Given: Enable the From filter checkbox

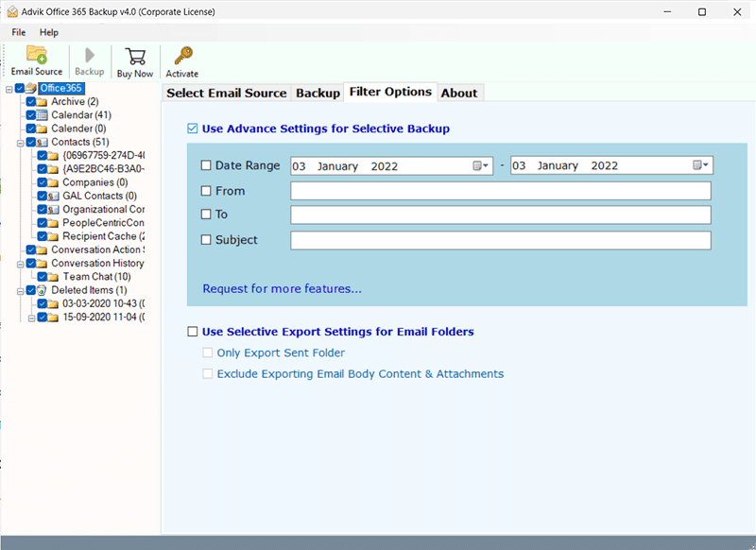Looking at the screenshot, I should 206,191.
